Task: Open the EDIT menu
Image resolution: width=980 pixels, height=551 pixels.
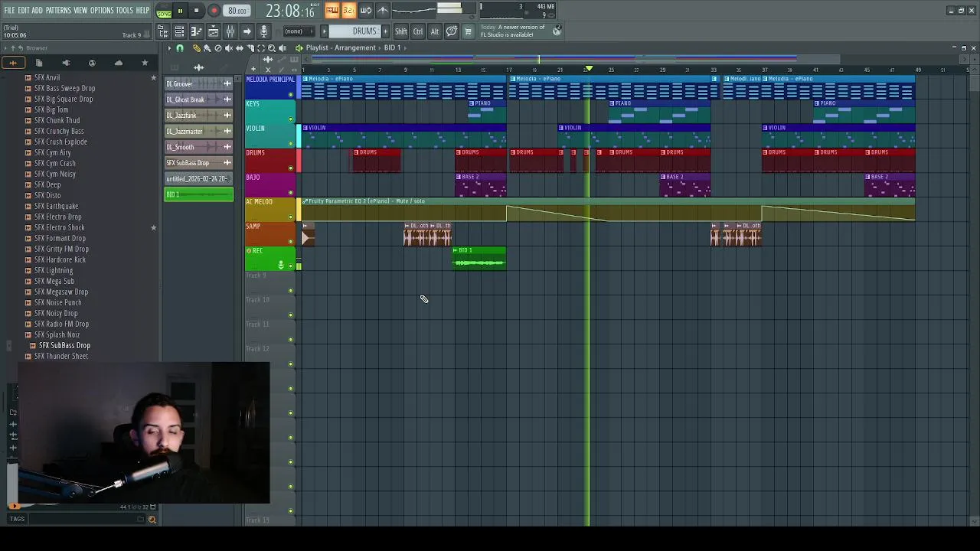Action: (x=24, y=11)
